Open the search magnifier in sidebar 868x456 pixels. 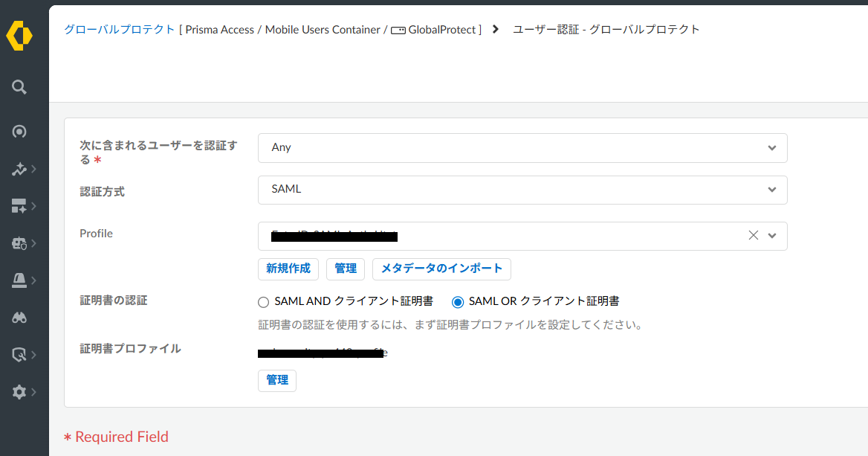(x=19, y=87)
